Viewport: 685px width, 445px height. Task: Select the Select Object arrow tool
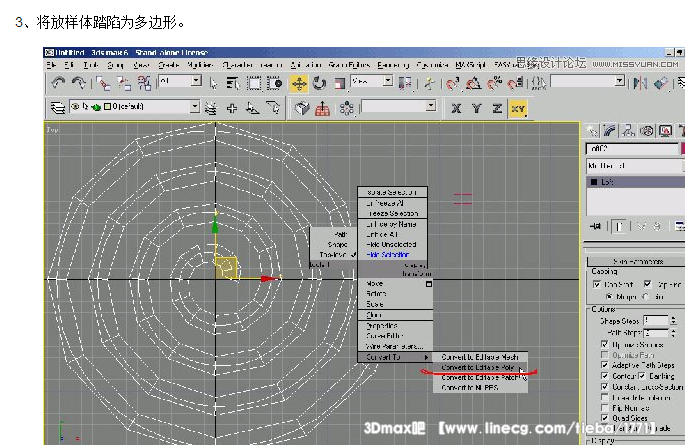coord(213,83)
